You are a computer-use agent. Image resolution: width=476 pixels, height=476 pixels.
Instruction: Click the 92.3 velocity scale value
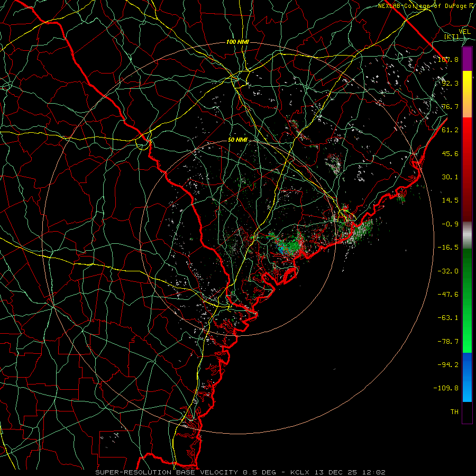tap(450, 83)
